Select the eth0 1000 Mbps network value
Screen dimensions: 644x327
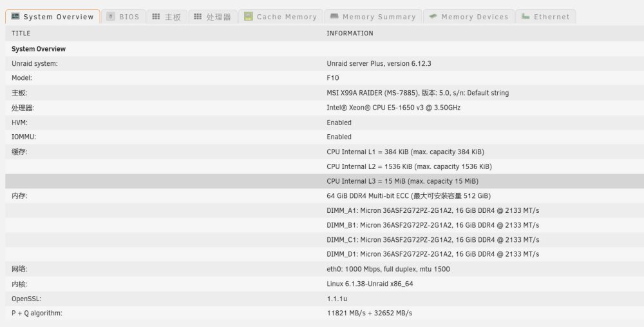(x=388, y=269)
